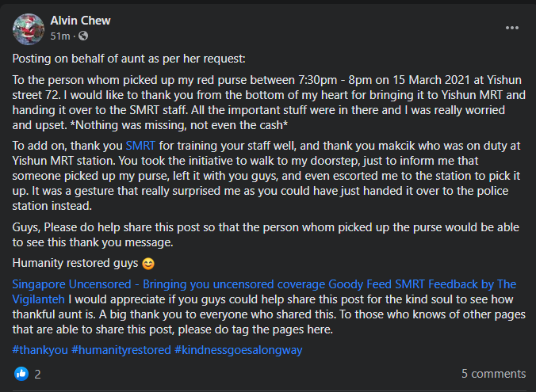
Task: Open SMRT Feedback by The Vigilanteh mention
Action: point(455,284)
